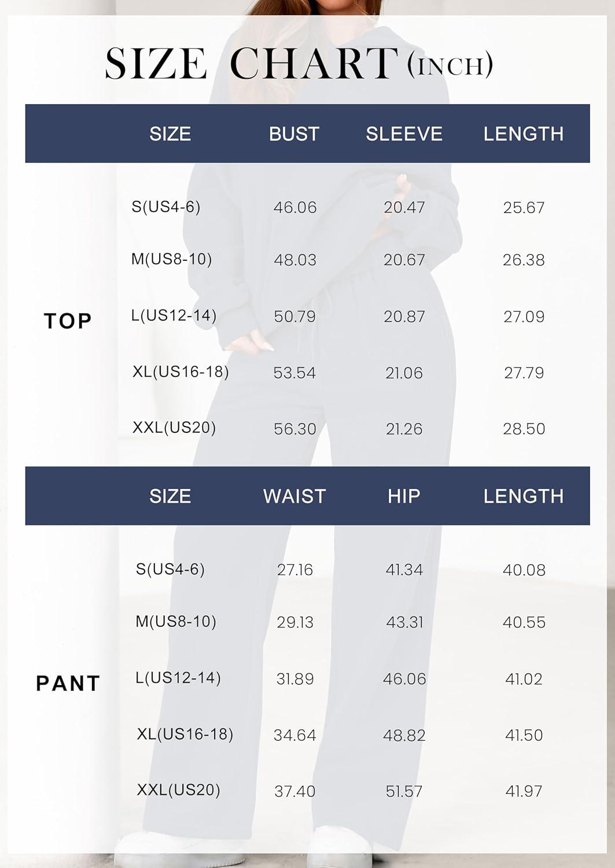Select the BUST column header
Viewport: 615px width, 868px height.
click(294, 134)
